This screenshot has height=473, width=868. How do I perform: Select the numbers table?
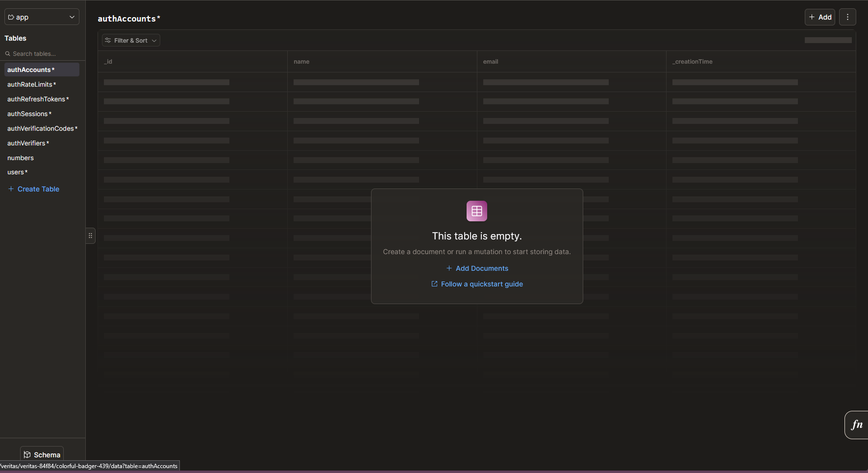pos(42,158)
